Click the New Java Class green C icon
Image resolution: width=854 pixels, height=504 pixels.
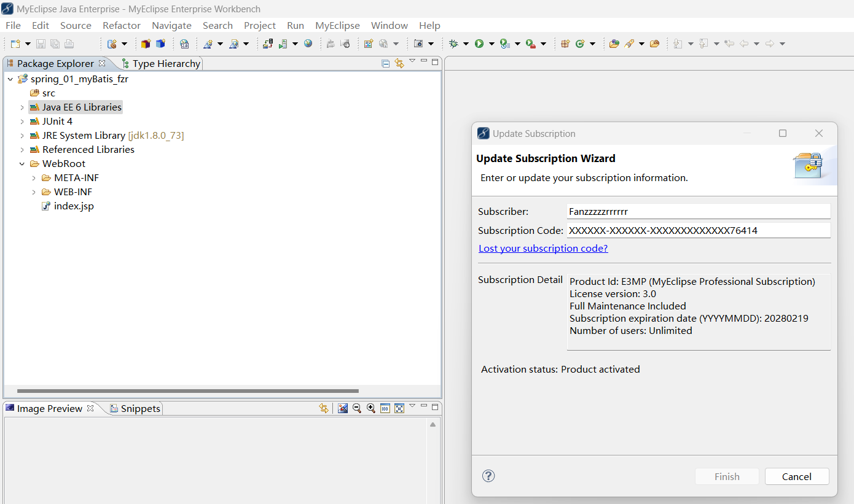point(580,44)
